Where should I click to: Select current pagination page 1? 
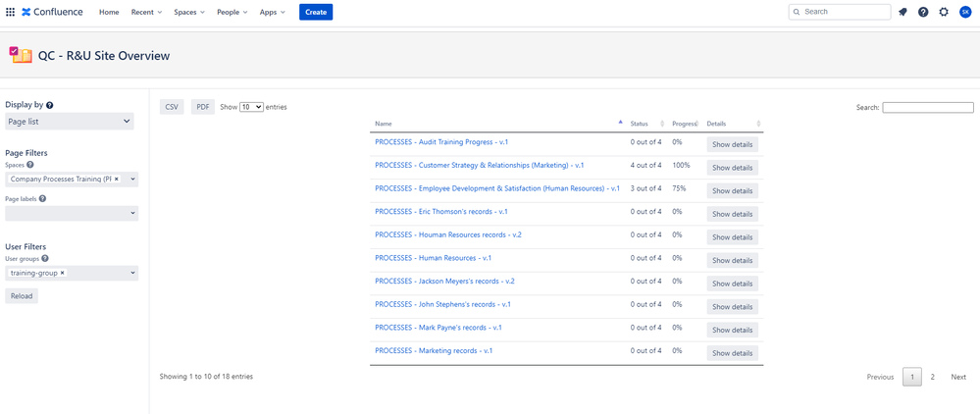pyautogui.click(x=912, y=377)
